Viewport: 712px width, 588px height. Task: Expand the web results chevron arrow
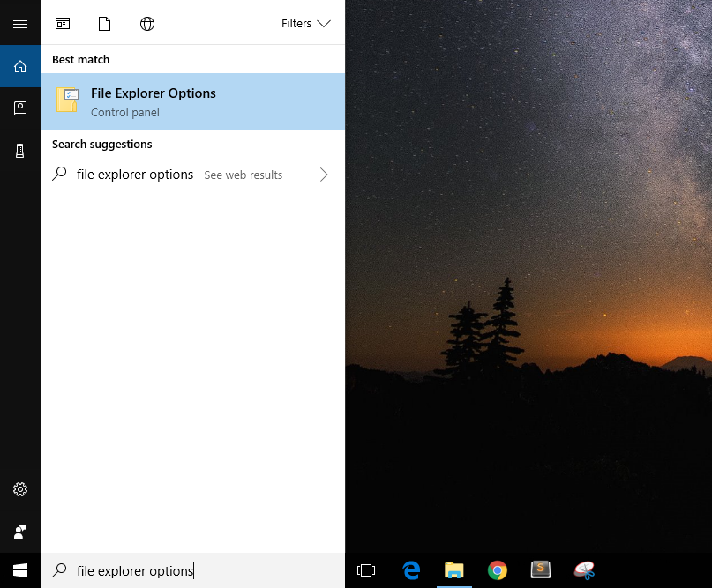click(324, 175)
